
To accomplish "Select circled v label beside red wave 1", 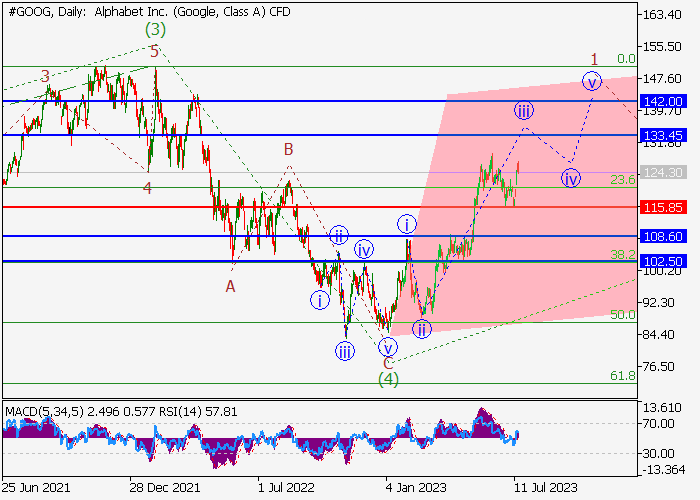I will (x=592, y=81).
